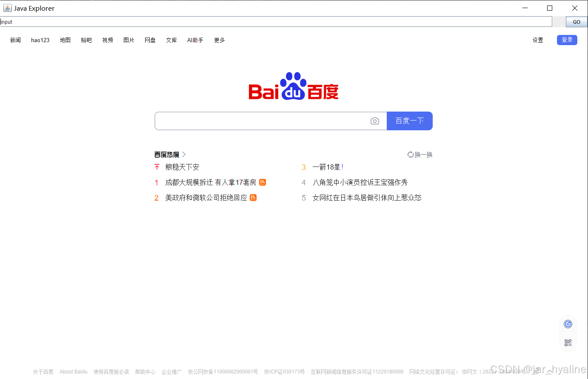Open the round blue assistant floating icon
588x379 pixels.
[568, 324]
